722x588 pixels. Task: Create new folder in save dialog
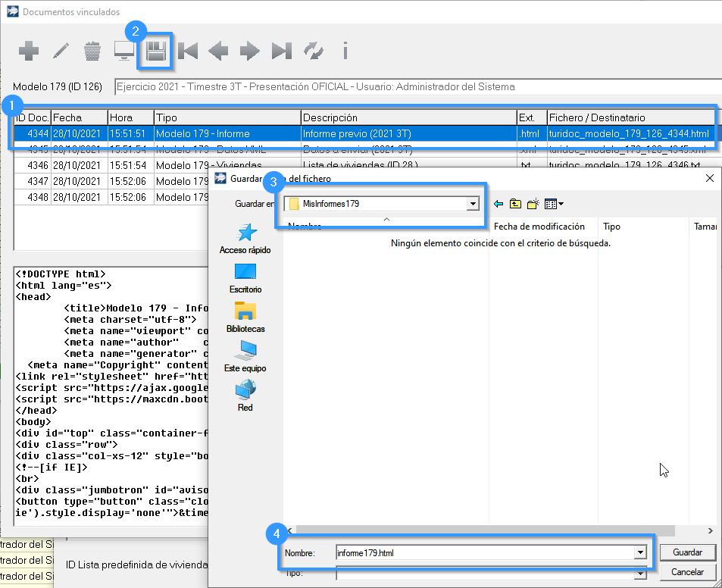(533, 204)
